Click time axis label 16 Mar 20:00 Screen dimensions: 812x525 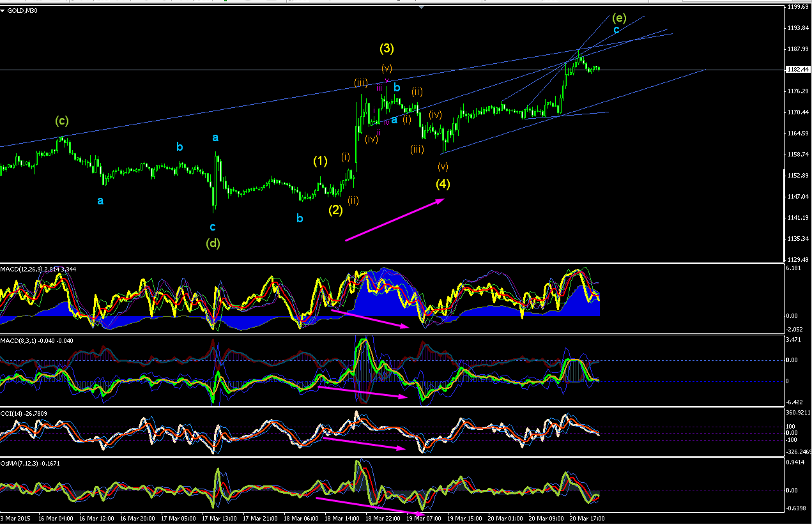[x=138, y=518]
